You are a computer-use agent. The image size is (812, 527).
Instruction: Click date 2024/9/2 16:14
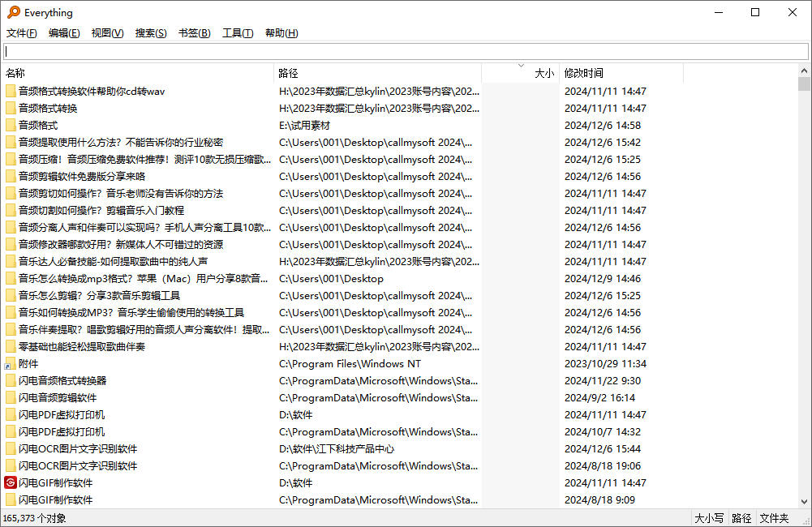(599, 398)
